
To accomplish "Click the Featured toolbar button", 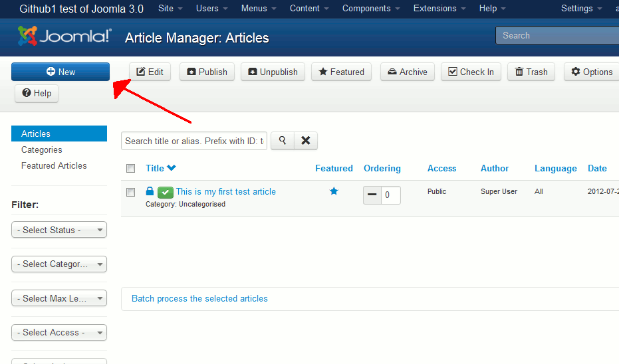I will pyautogui.click(x=342, y=72).
